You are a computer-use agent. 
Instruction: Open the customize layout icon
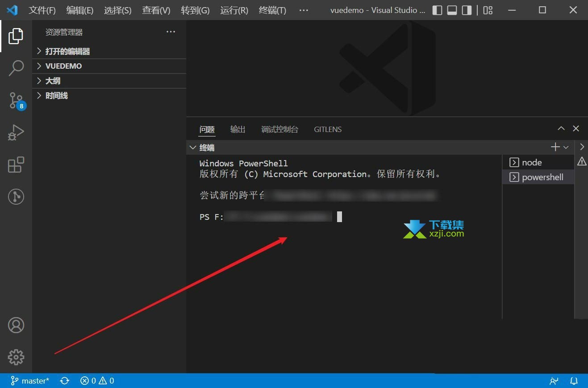pos(488,10)
